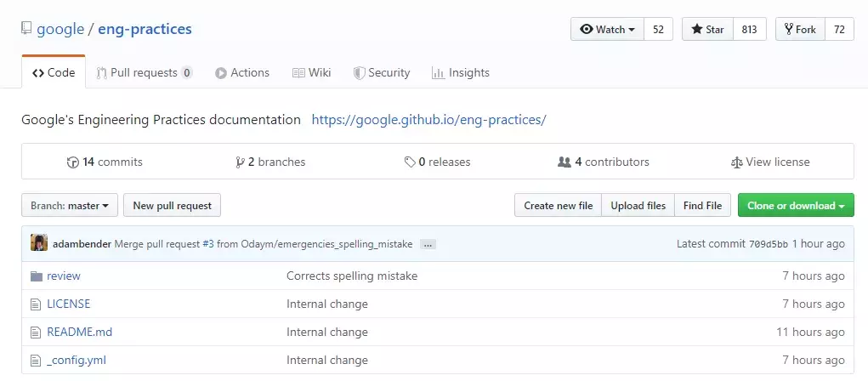Viewport: 868px width, 381px height.
Task: Click the file icon beside LICENSE
Action: click(36, 304)
